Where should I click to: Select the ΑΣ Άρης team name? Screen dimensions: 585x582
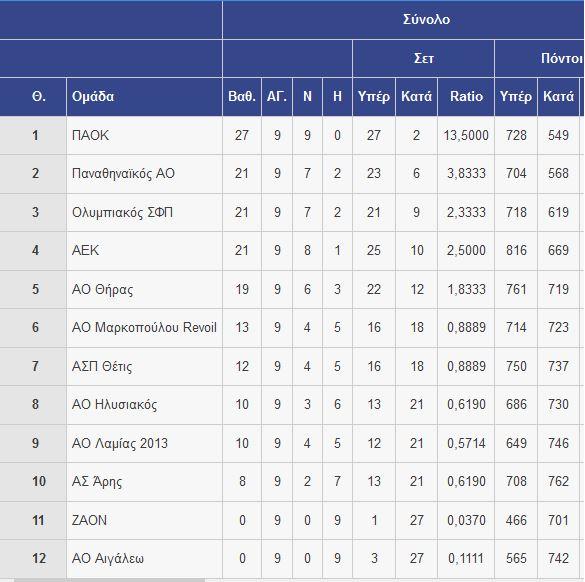tap(97, 482)
